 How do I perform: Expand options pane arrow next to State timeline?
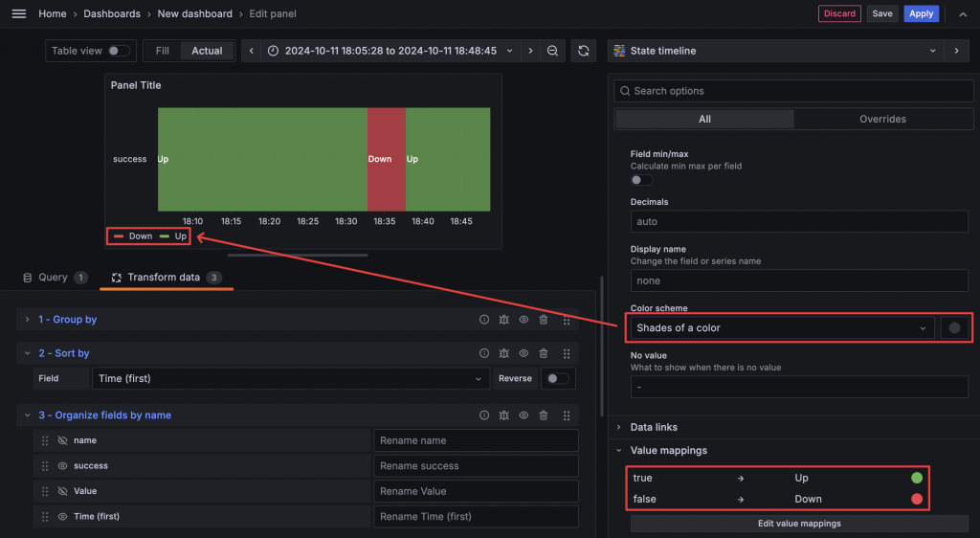point(956,52)
